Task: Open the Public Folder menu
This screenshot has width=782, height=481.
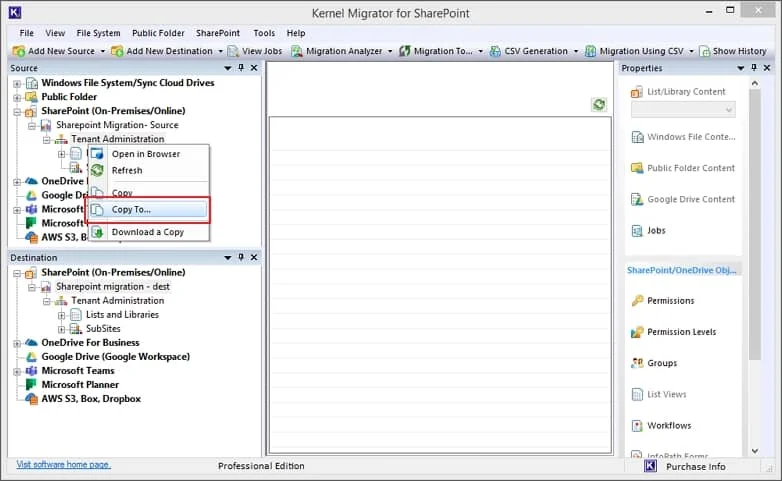Action: tap(158, 33)
